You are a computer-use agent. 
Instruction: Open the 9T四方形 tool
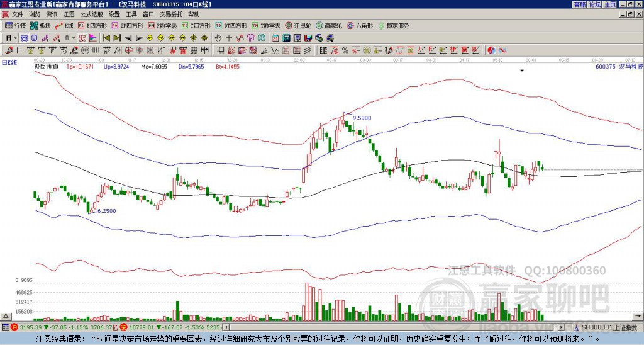coord(231,25)
